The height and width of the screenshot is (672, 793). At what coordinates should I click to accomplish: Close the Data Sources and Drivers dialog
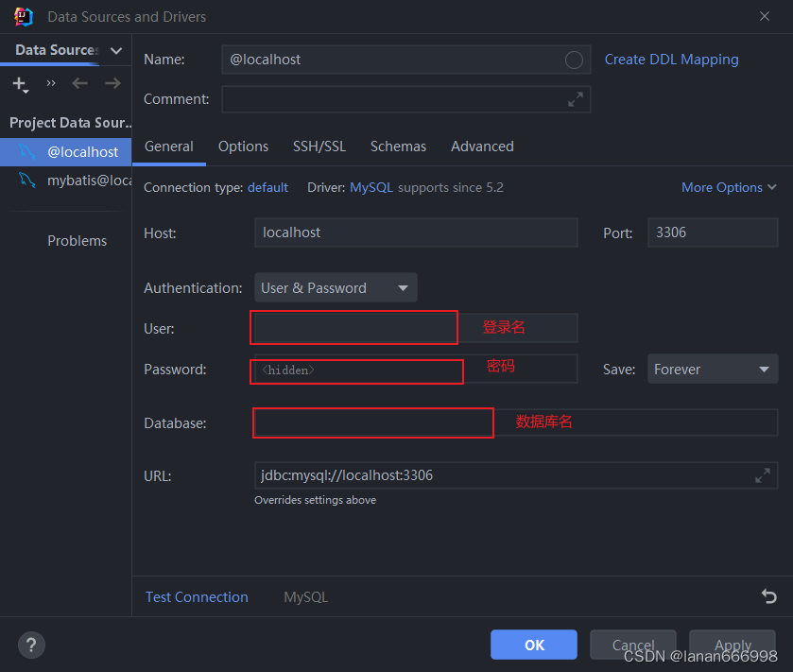pyautogui.click(x=765, y=16)
